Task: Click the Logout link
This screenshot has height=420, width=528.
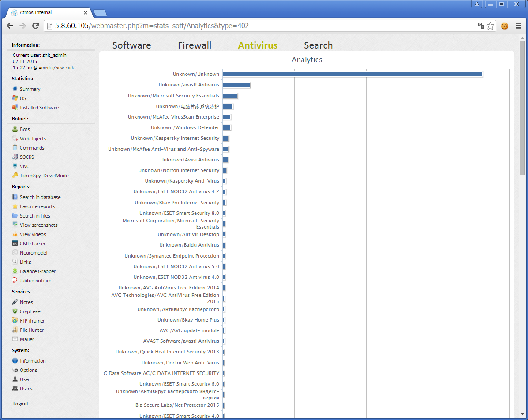Action: point(21,404)
